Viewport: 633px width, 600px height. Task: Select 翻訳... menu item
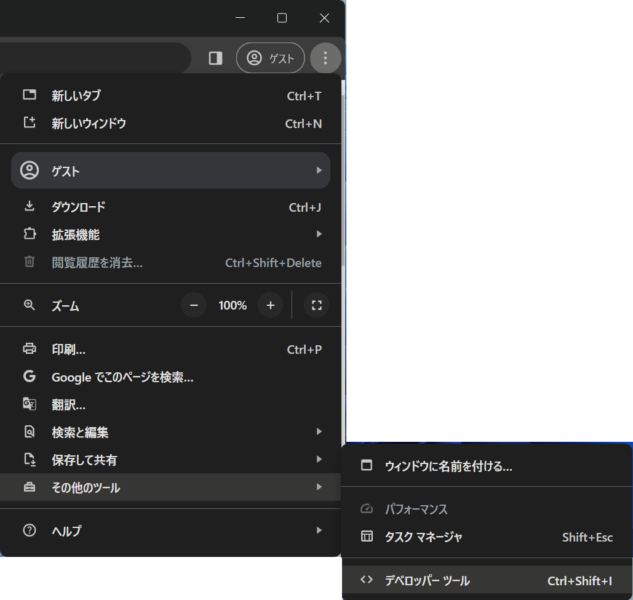pos(170,405)
